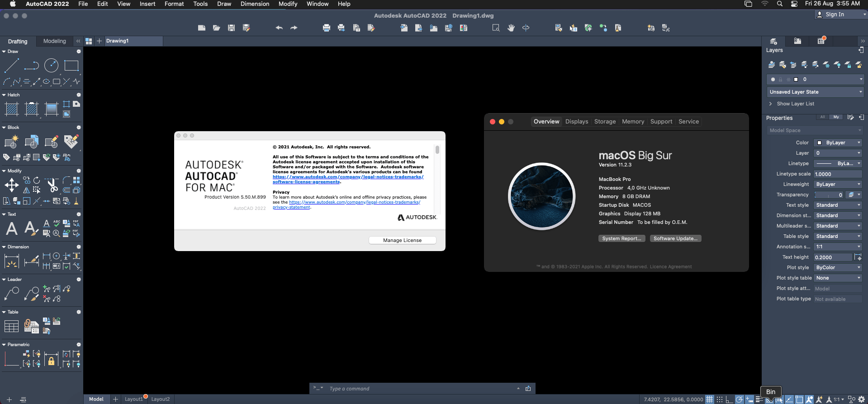The height and width of the screenshot is (404, 868).
Task: Click the Insert Table icon
Action: [x=11, y=326]
